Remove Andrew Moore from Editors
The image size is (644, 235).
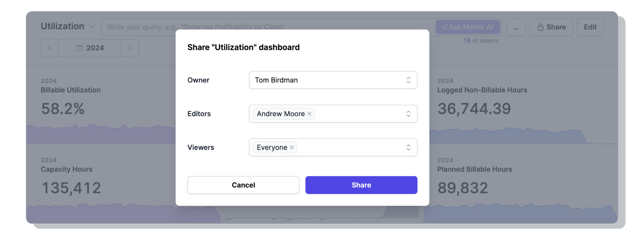(309, 114)
